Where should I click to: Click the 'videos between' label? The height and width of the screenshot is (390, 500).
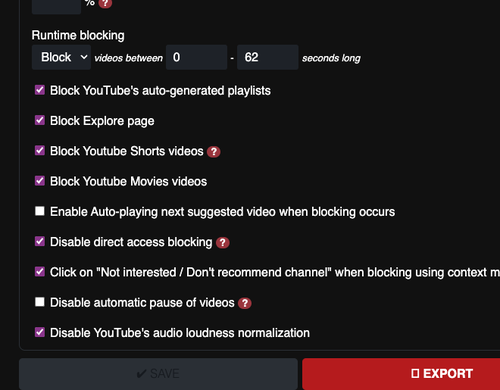[x=129, y=58]
